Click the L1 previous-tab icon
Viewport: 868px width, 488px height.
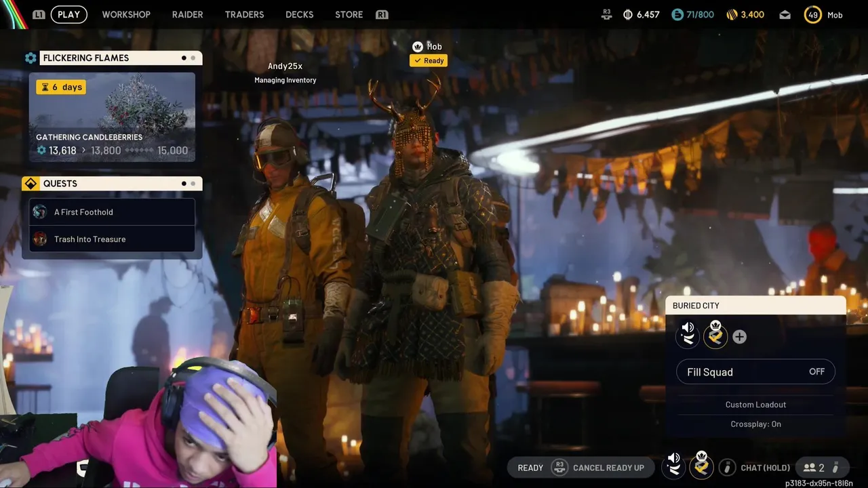click(39, 14)
